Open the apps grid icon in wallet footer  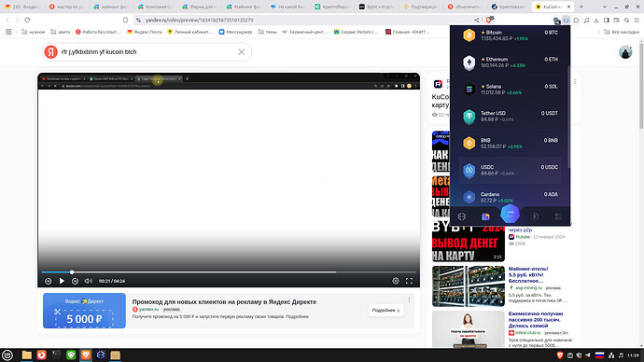point(558,216)
